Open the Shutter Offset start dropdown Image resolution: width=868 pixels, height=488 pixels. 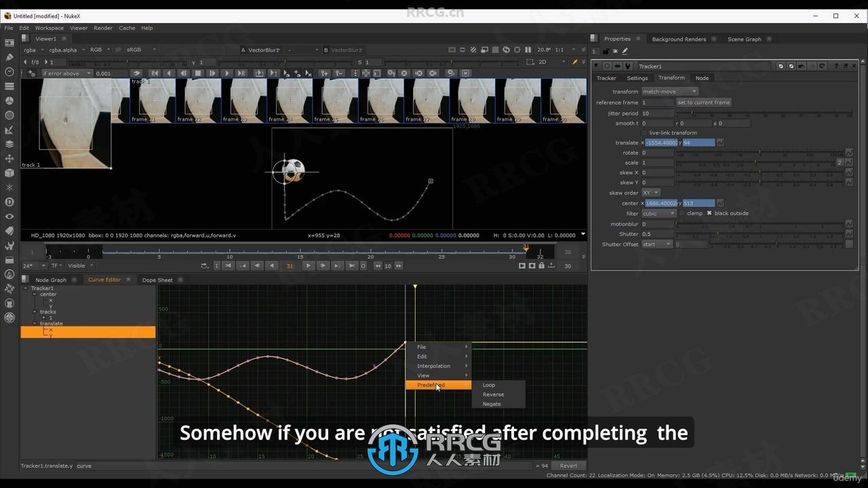[656, 245]
